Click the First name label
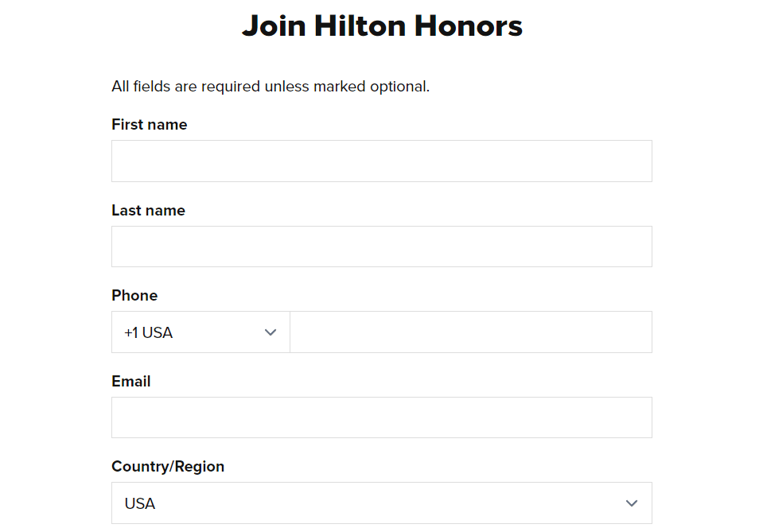The height and width of the screenshot is (532, 763). (x=150, y=125)
